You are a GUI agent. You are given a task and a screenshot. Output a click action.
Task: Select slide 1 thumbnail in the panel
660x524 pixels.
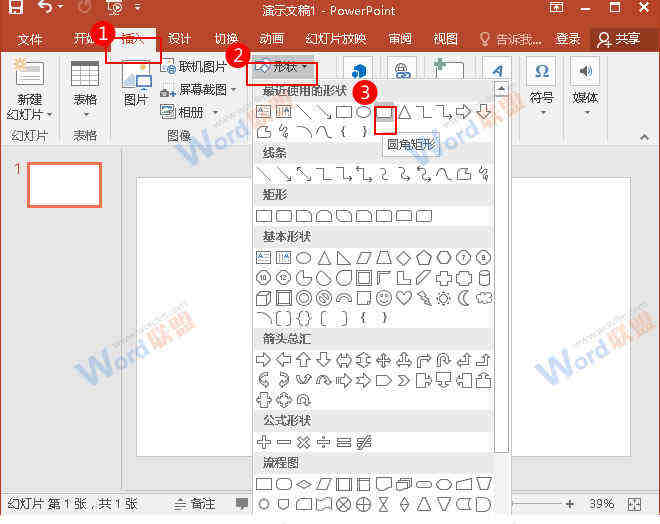pyautogui.click(x=64, y=185)
